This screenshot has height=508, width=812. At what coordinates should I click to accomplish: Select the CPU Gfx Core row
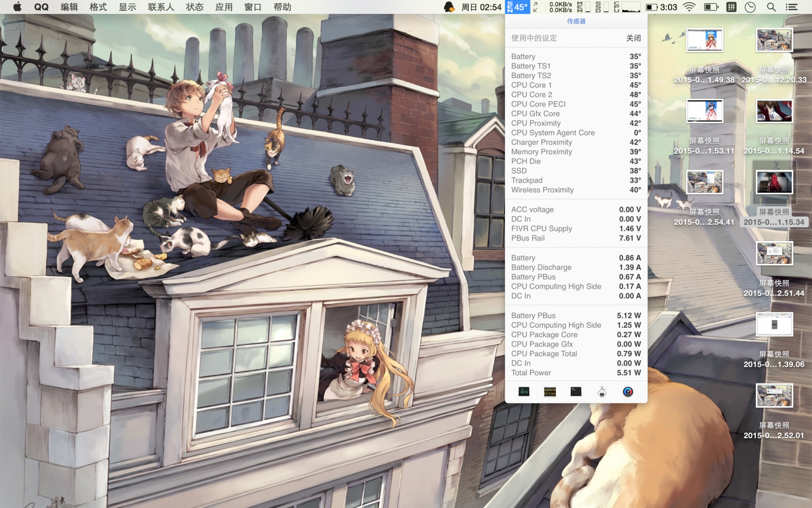pos(576,114)
